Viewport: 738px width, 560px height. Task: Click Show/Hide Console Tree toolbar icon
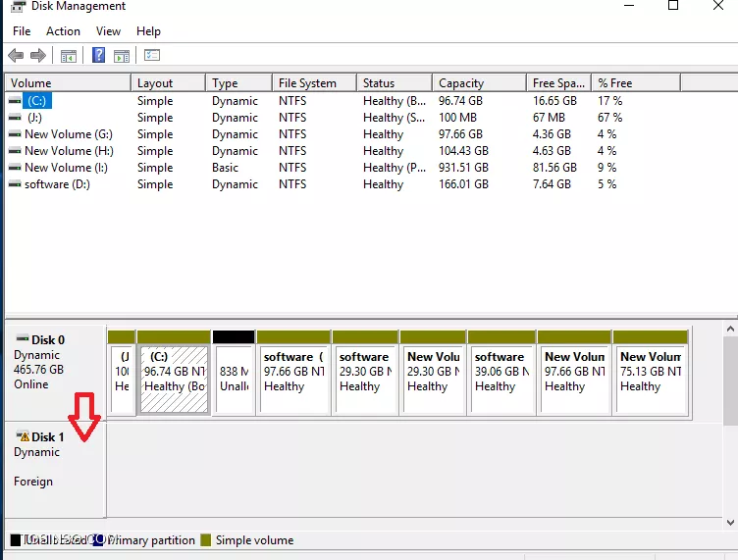(x=69, y=56)
